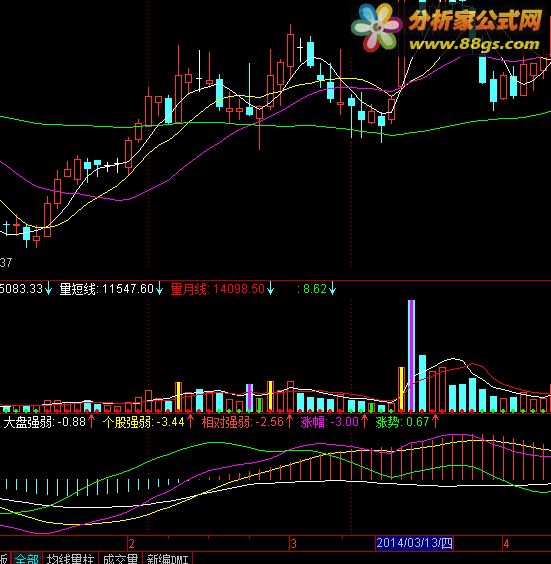
Task: Click the down arrow next to 8.62
Action: click(332, 289)
